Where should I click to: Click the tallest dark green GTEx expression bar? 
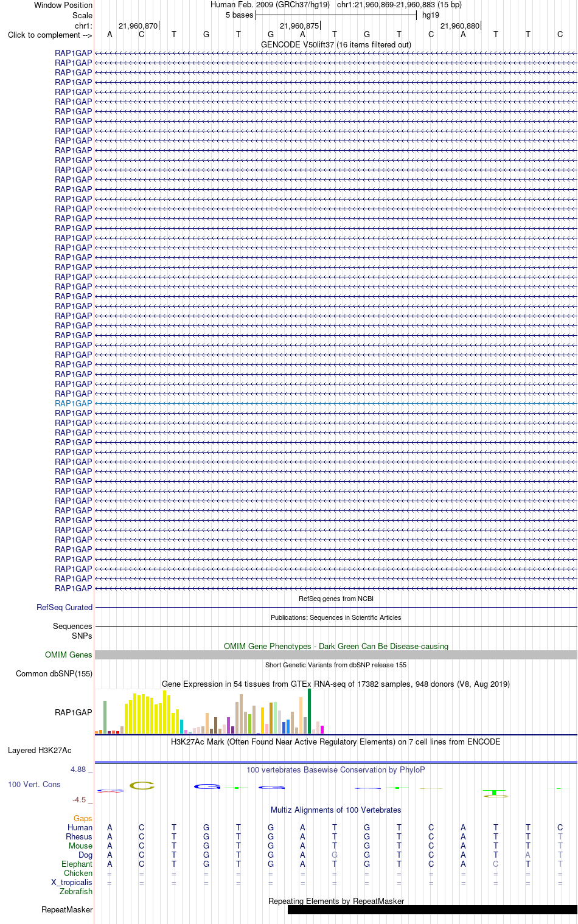pyautogui.click(x=309, y=711)
